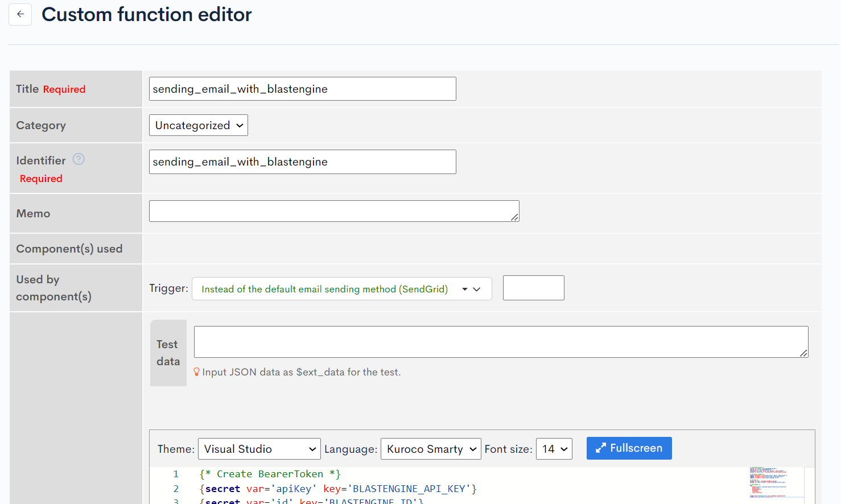Viewport: 841px width, 504px height.
Task: Click the Memo text area
Action: point(334,211)
